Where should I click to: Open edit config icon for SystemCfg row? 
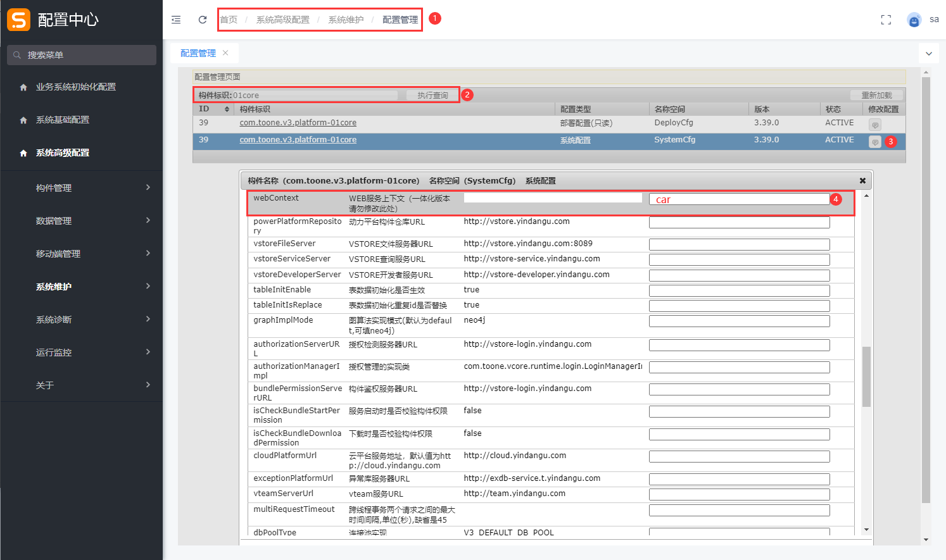[x=875, y=142]
